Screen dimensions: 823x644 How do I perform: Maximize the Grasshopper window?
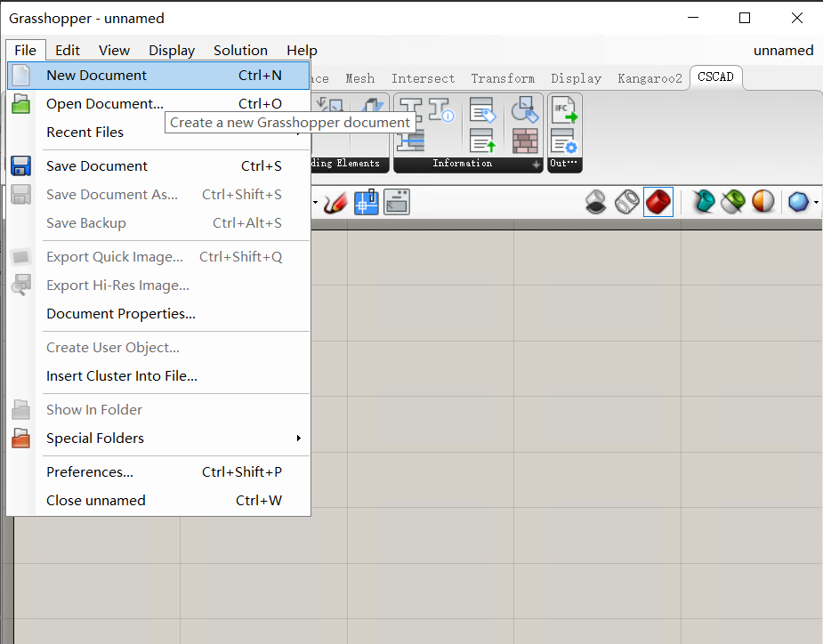(745, 17)
